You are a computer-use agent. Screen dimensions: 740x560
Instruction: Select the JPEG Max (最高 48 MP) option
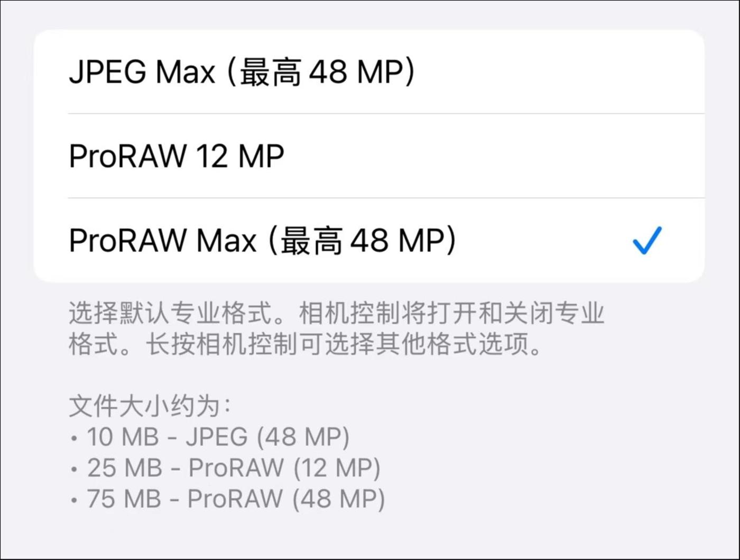(x=369, y=71)
